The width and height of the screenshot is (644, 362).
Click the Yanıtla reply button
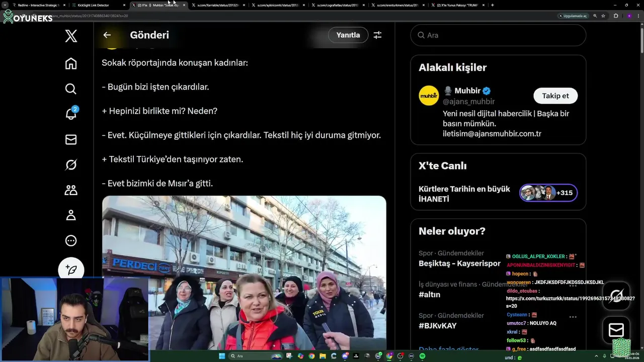pyautogui.click(x=348, y=35)
